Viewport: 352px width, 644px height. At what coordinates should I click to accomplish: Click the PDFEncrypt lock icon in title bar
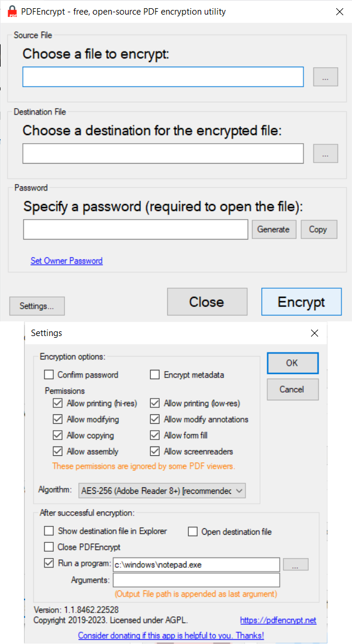coord(11,11)
